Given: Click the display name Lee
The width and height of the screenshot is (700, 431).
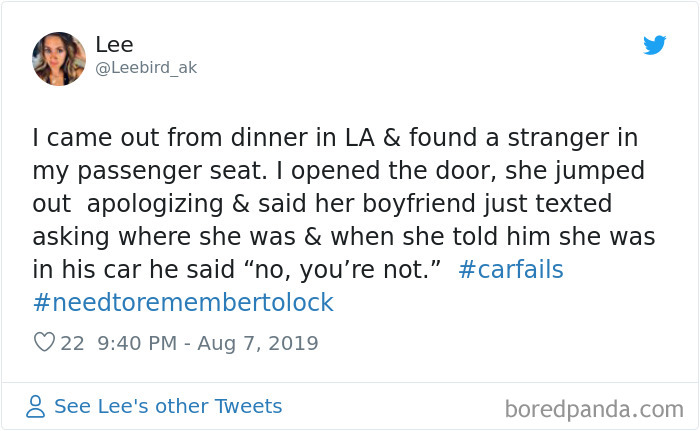Looking at the screenshot, I should (114, 45).
